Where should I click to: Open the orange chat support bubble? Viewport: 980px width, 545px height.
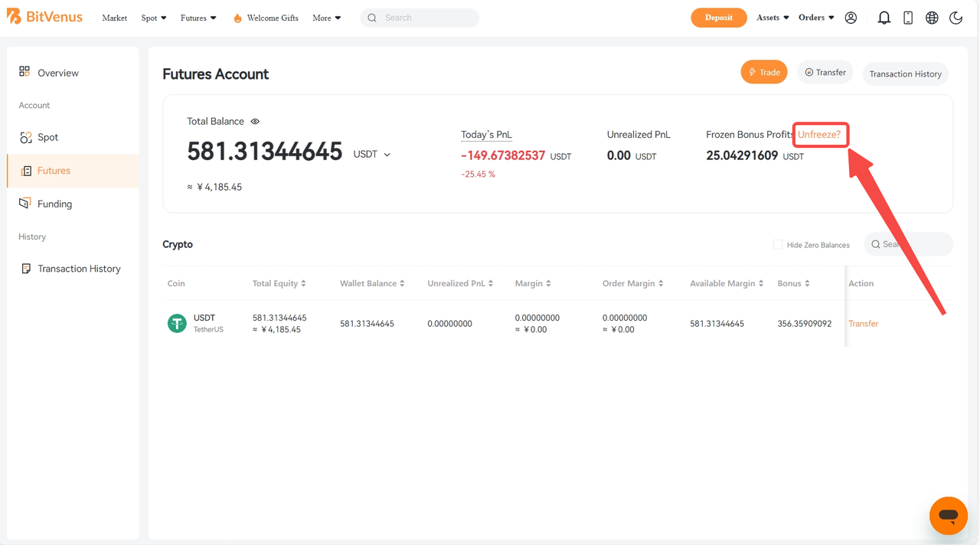949,515
